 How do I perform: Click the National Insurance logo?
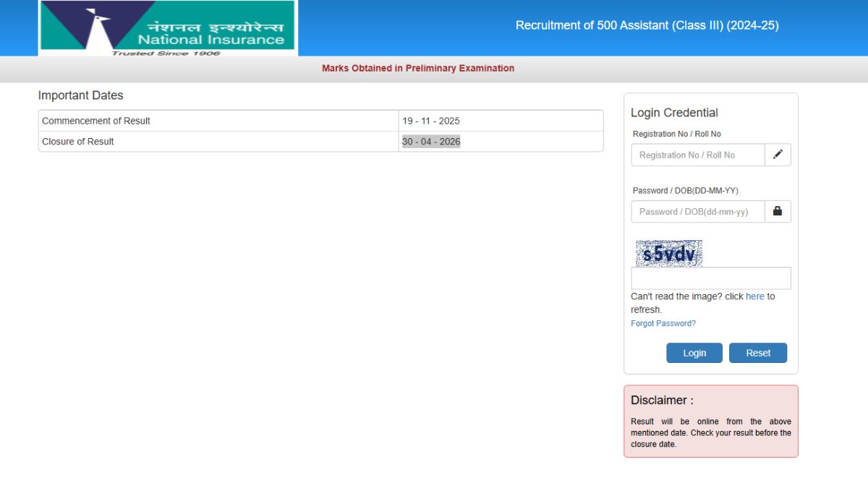[x=167, y=28]
